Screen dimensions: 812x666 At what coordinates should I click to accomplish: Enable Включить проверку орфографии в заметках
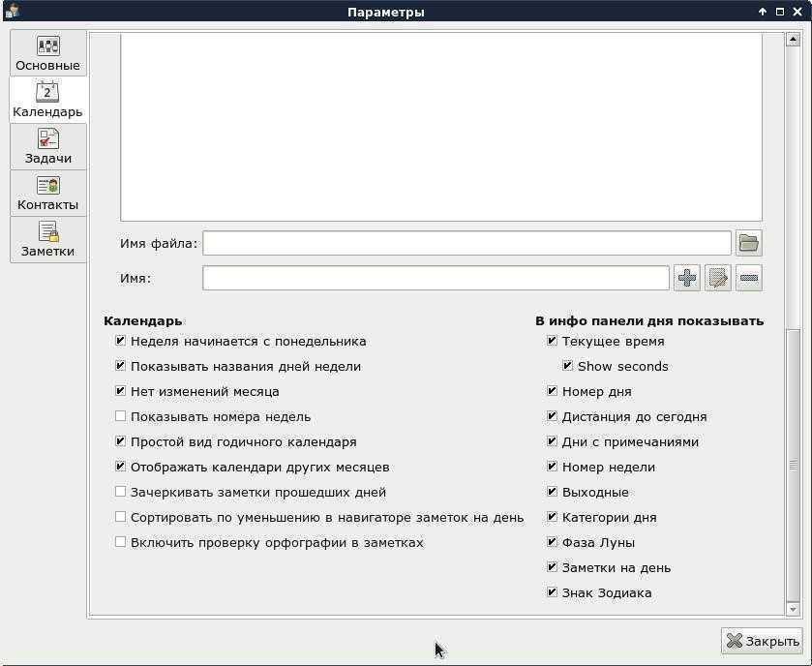pos(120,542)
